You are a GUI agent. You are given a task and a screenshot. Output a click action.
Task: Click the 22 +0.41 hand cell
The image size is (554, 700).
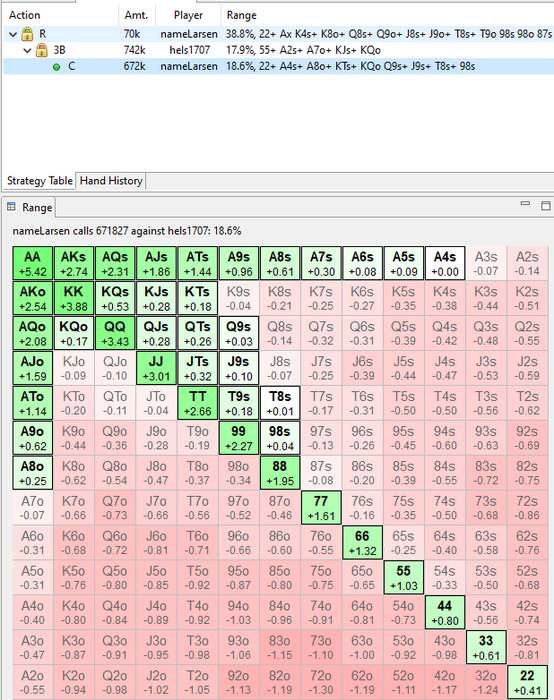527,682
